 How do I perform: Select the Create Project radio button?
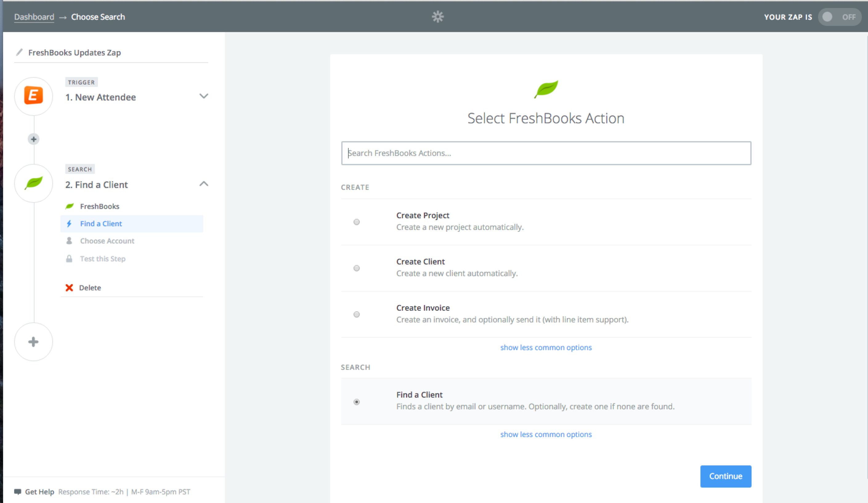click(x=356, y=222)
